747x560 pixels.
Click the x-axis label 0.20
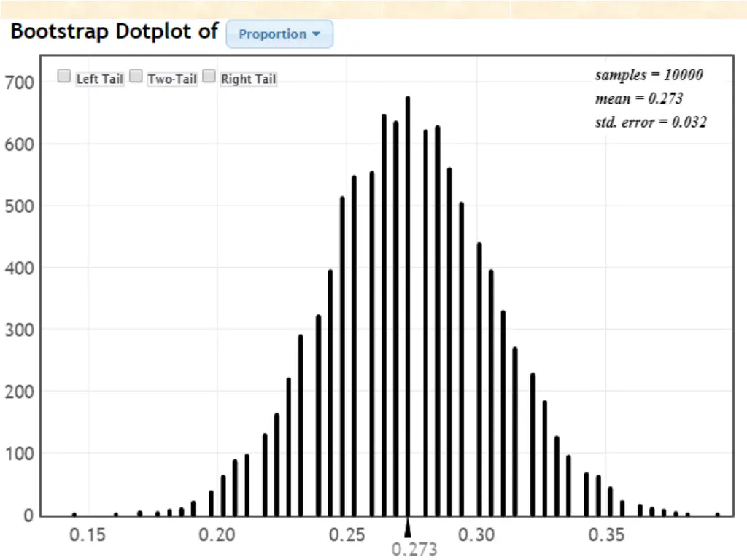click(x=217, y=534)
